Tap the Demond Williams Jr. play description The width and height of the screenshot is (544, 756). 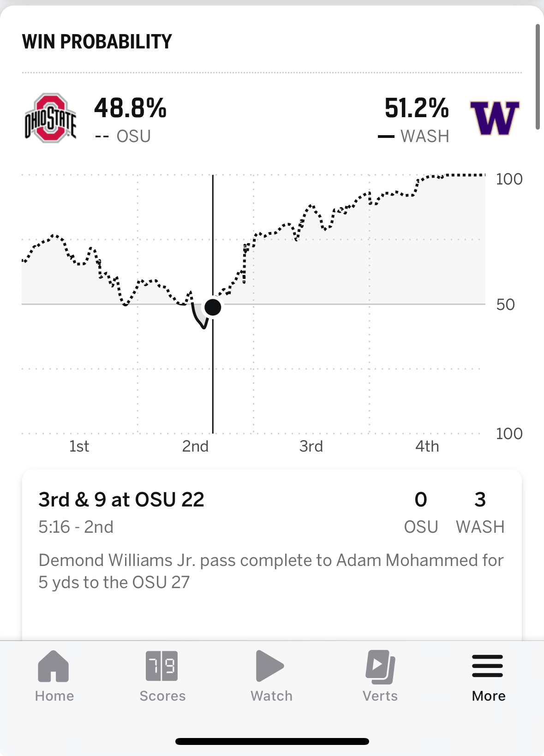click(270, 571)
